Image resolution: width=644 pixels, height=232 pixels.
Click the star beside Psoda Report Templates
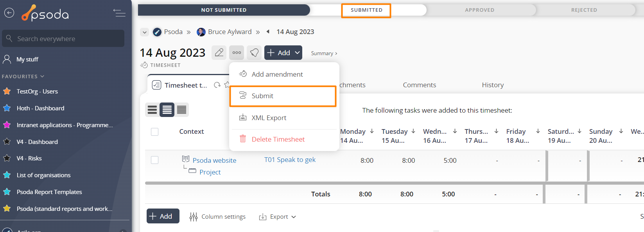(7, 192)
